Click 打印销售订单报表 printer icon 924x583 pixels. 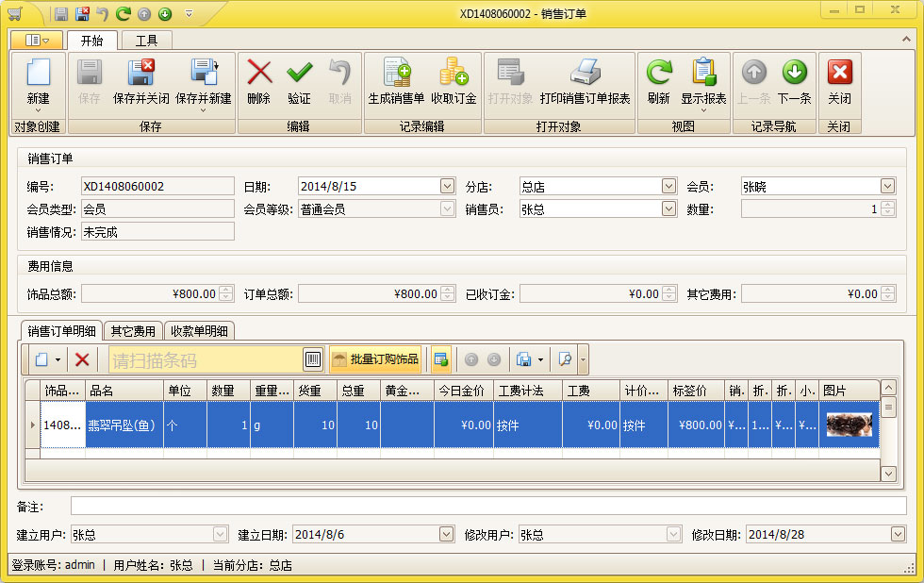[x=585, y=73]
